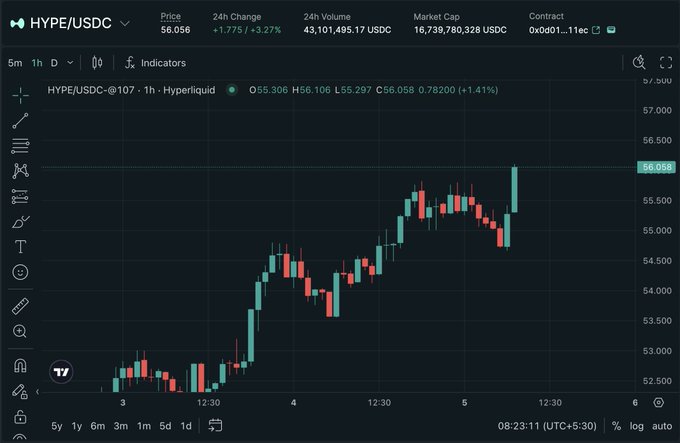Open contract address in explorer
Image resolution: width=680 pixels, height=443 pixels.
596,30
